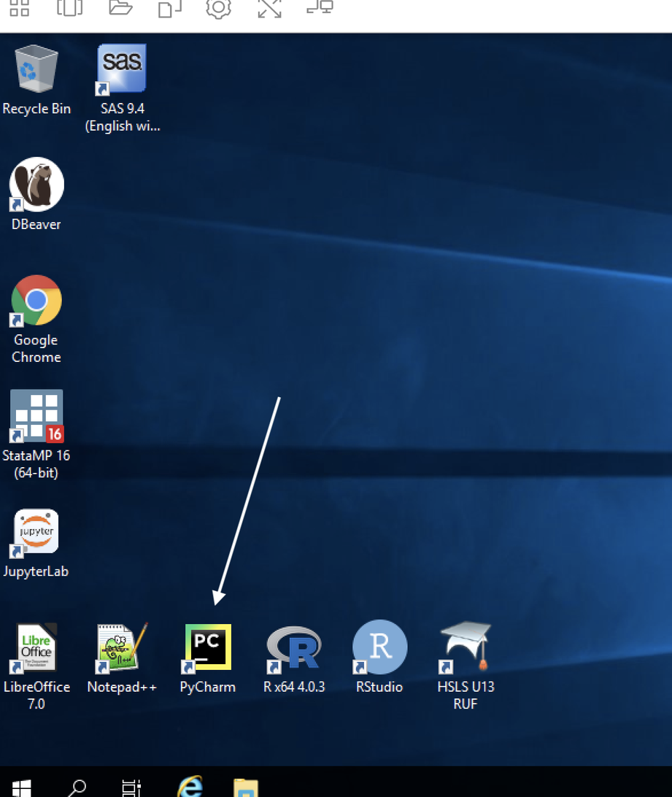Launch SAS 9.4 desktop shortcut
The image size is (672, 797).
[122, 69]
